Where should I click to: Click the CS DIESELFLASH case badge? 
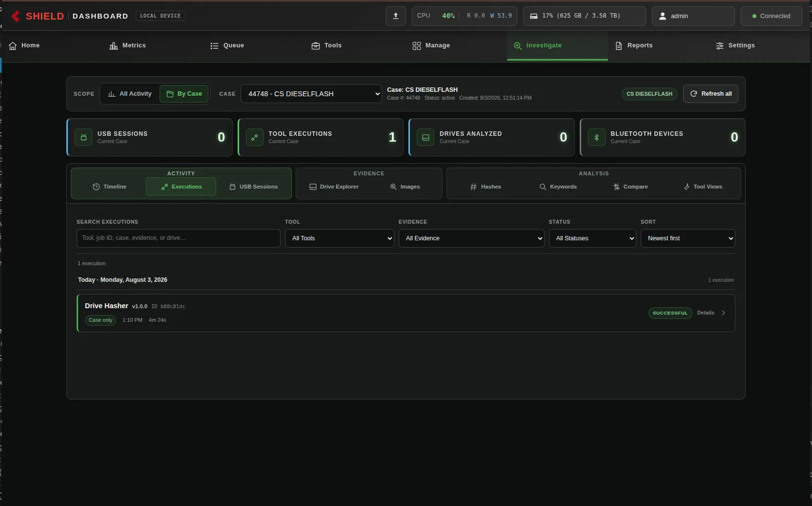[649, 94]
